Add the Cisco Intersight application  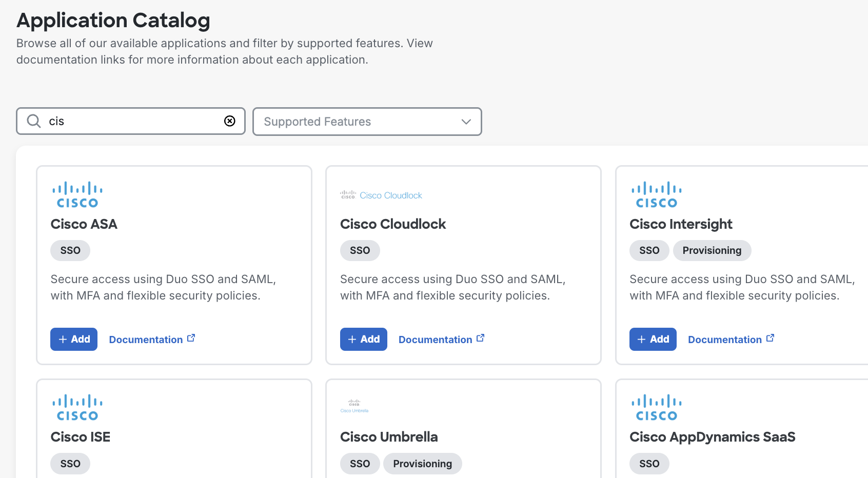[653, 339]
